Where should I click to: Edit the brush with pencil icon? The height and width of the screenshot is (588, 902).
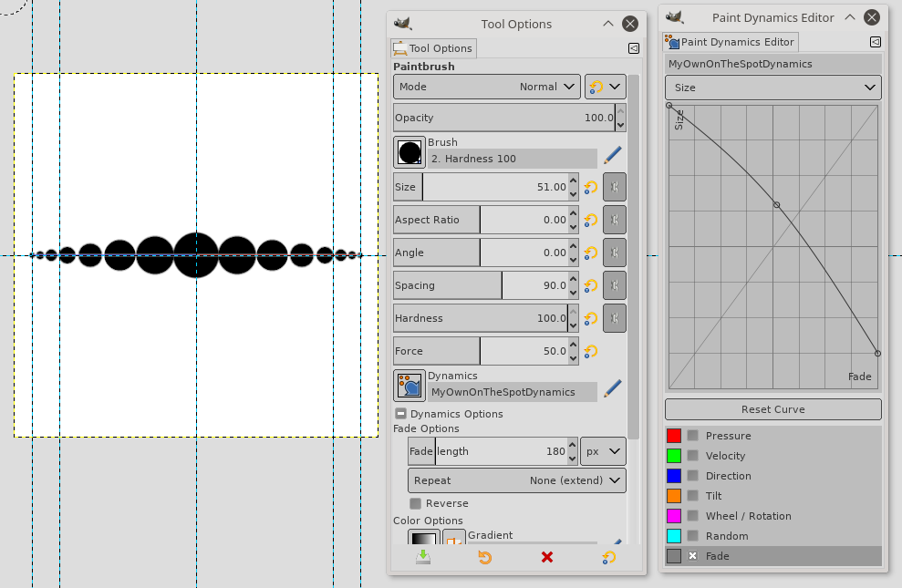coord(613,155)
